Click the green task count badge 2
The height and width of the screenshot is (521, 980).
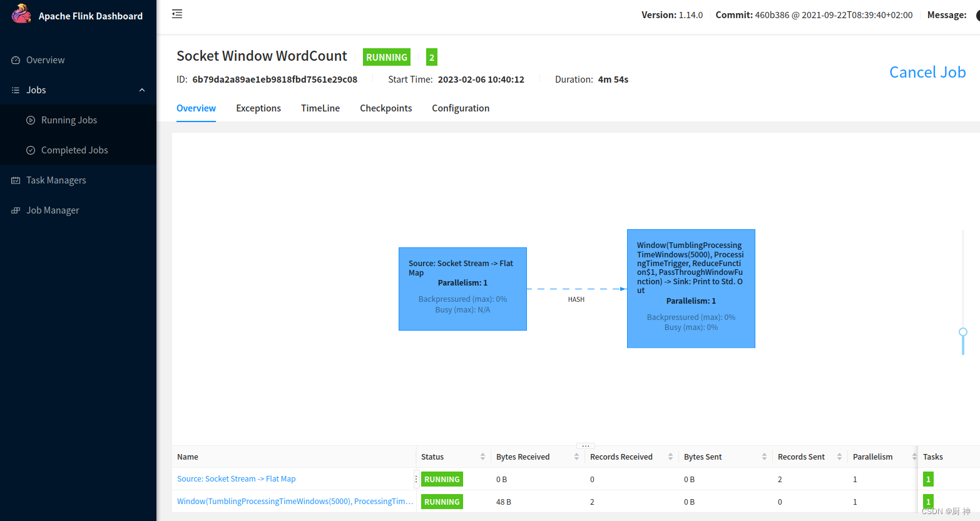[x=432, y=57]
